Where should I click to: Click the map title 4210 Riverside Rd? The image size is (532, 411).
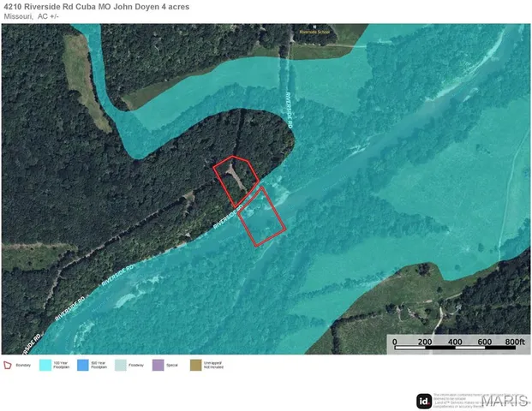[97, 7]
